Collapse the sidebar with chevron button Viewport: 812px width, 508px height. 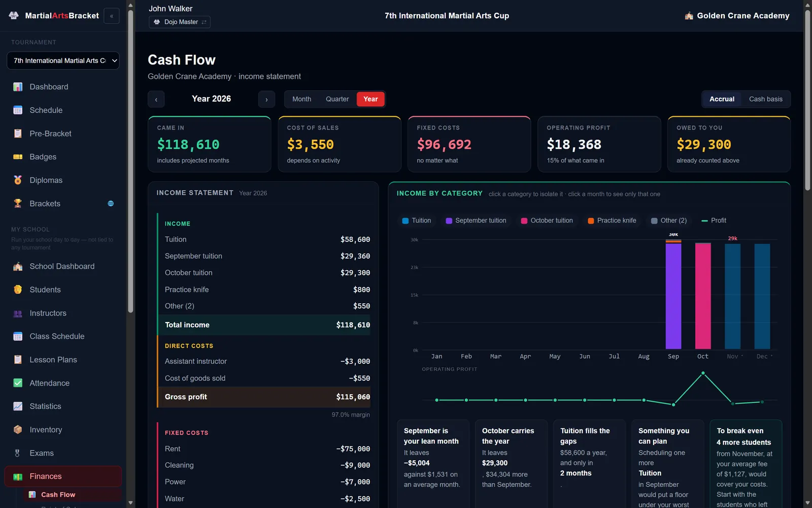112,16
